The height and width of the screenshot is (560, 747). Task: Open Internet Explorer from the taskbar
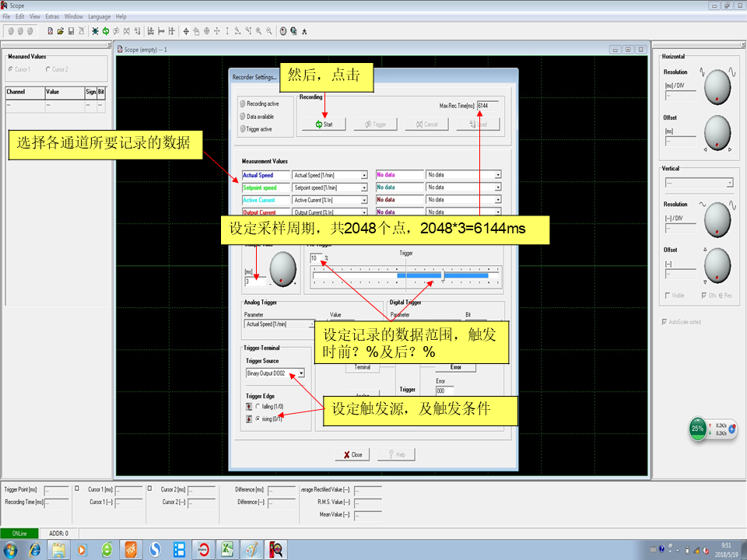pos(34,549)
